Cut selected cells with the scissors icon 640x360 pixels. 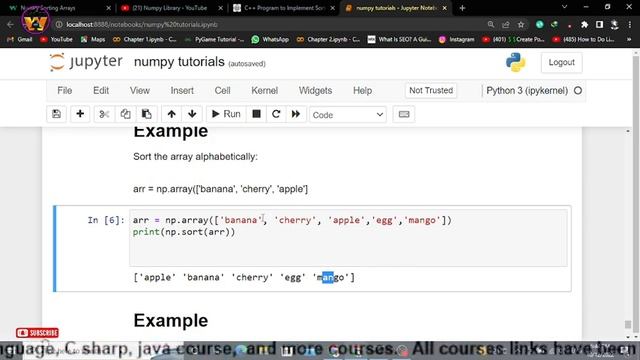point(104,114)
